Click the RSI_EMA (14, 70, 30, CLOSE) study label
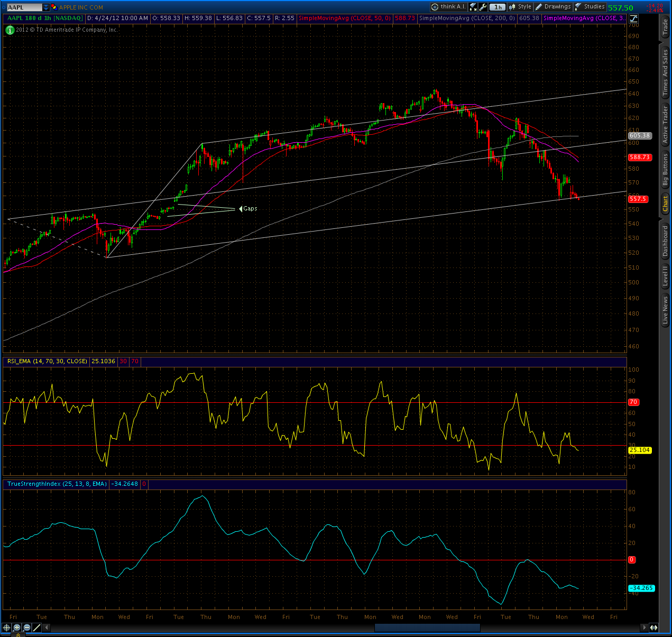This screenshot has height=637, width=672. [47, 361]
